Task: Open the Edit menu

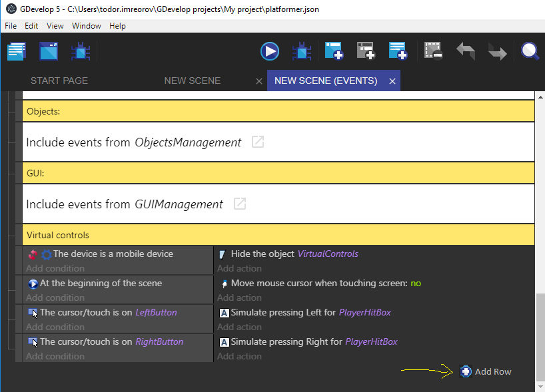Action: (x=31, y=26)
